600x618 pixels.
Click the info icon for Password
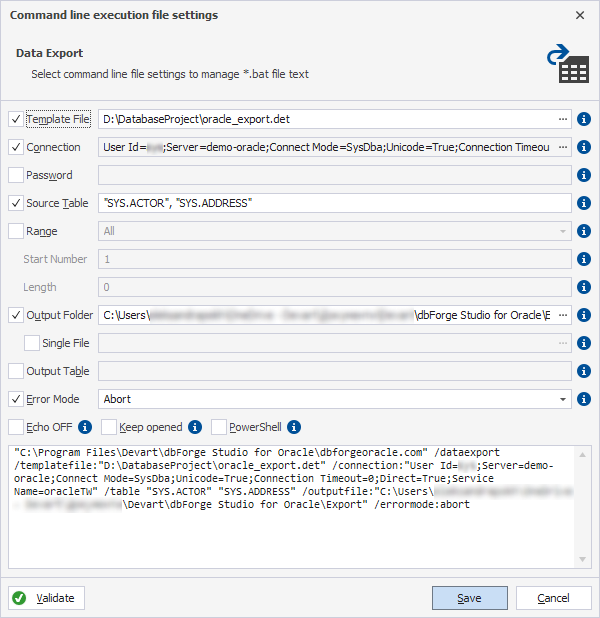click(x=583, y=175)
